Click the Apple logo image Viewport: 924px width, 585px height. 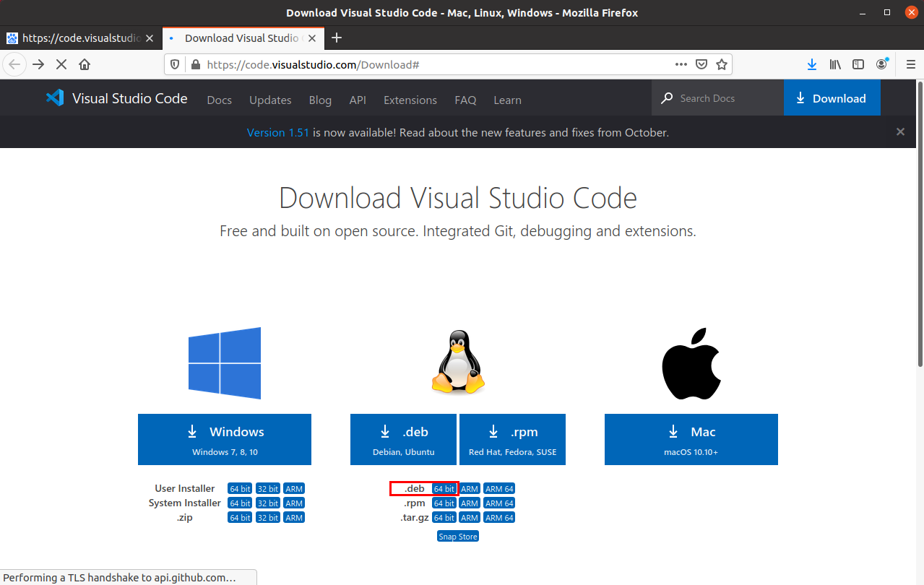tap(691, 363)
